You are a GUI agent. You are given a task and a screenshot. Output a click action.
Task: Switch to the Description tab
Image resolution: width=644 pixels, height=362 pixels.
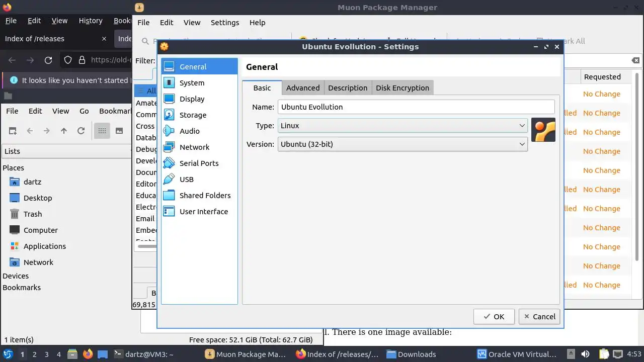click(x=348, y=87)
